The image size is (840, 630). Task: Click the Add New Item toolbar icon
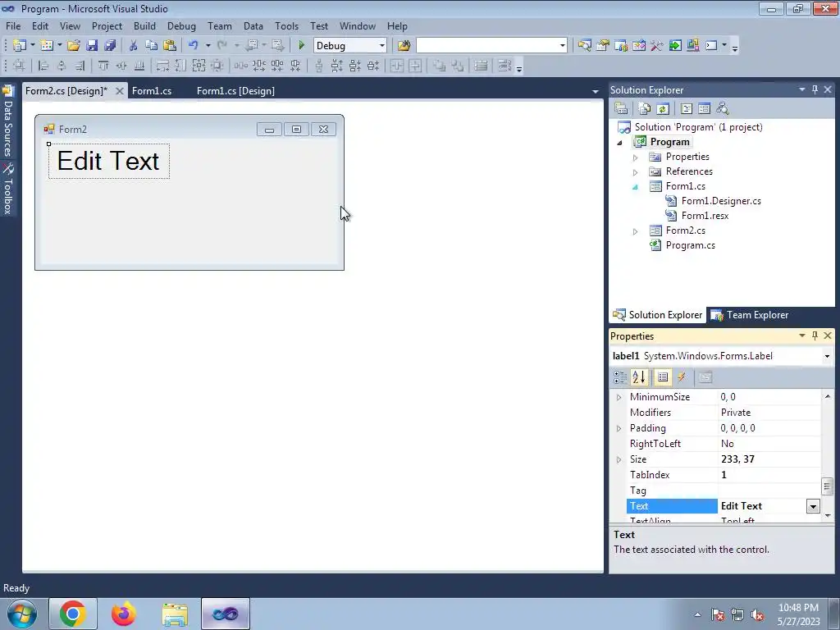pos(47,46)
